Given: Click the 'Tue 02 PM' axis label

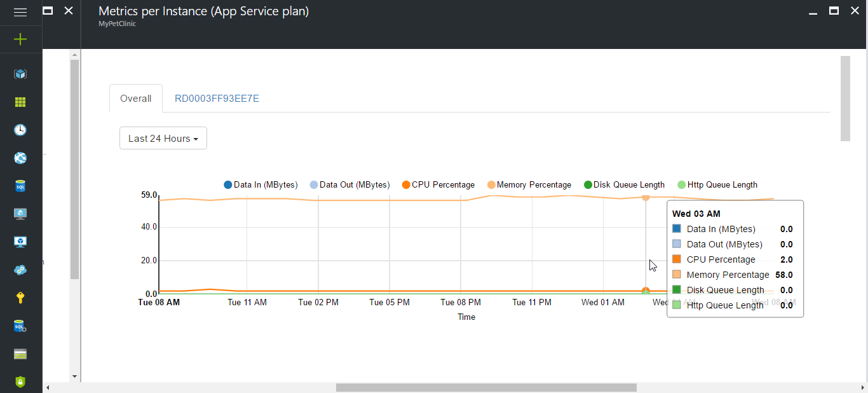Looking at the screenshot, I should (318, 303).
